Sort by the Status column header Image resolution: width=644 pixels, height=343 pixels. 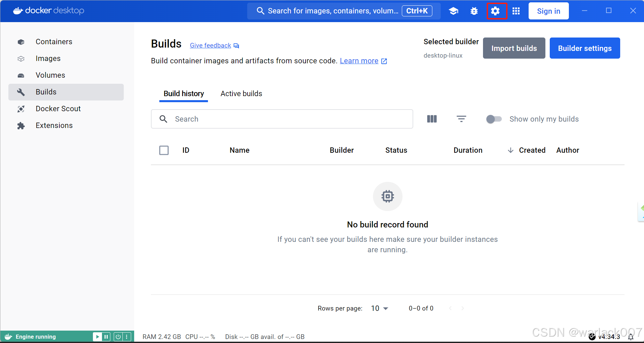[396, 150]
